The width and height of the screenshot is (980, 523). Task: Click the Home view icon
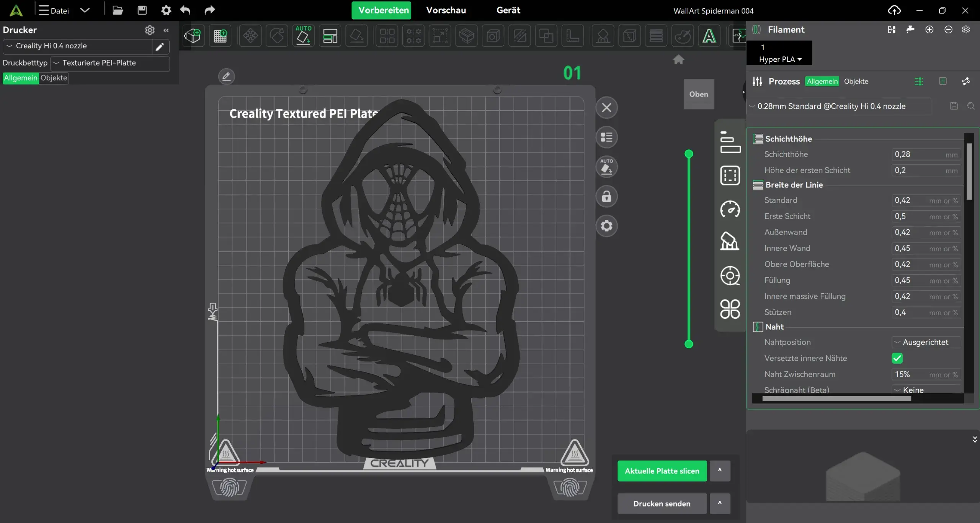(678, 59)
